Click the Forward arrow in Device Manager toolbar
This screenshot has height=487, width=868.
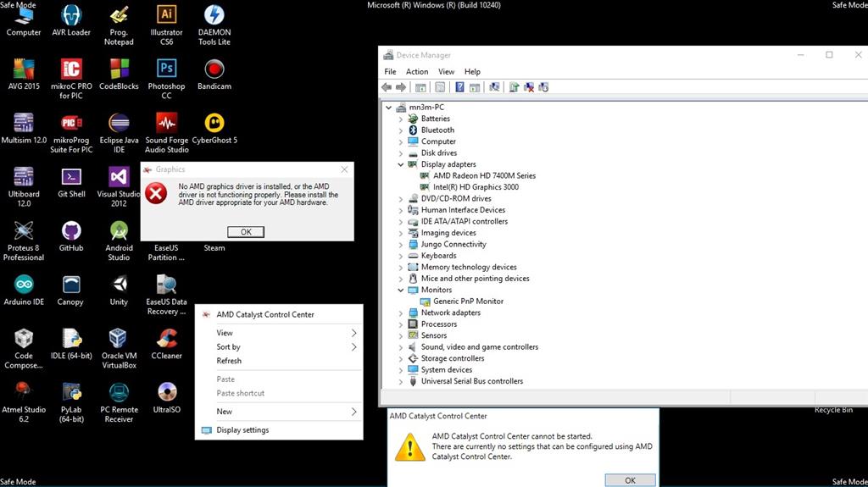401,87
